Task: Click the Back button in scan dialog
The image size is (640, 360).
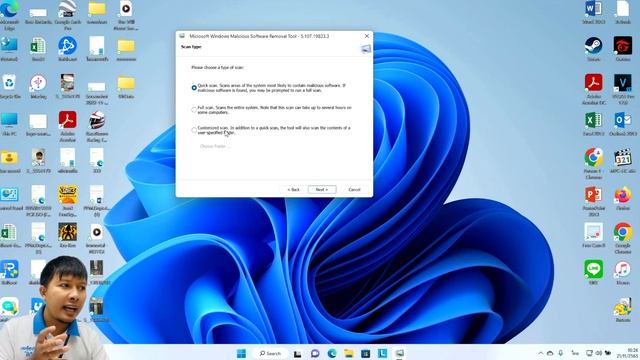Action: (293, 189)
